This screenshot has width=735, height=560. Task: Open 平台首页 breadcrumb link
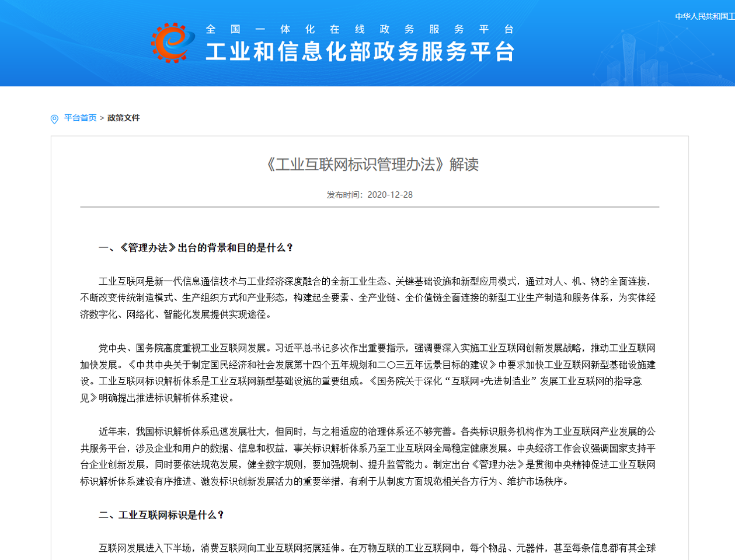coord(81,118)
